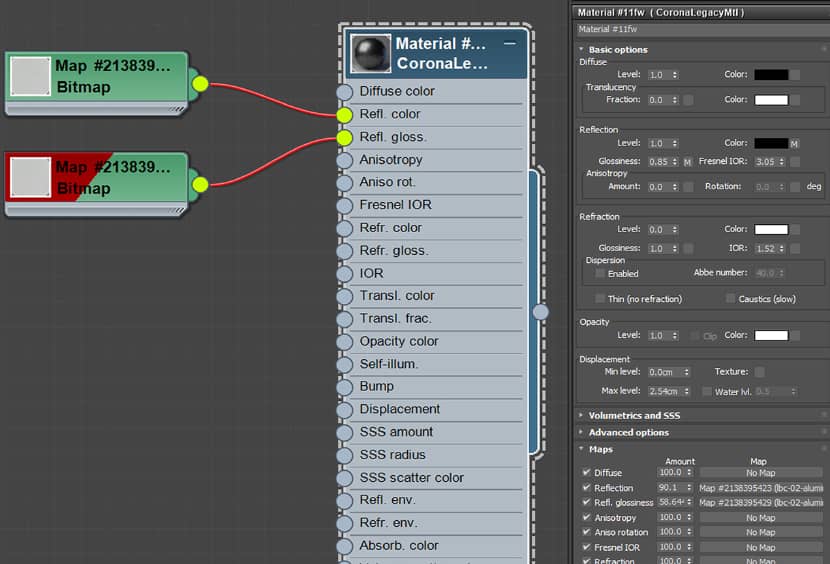Screen dimensions: 830x564
Task: Enable the Dispersion checkbox
Action: (x=600, y=273)
